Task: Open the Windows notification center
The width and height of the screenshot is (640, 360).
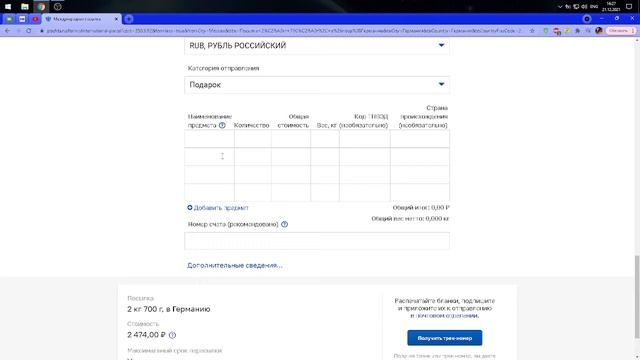Action: pyautogui.click(x=629, y=7)
